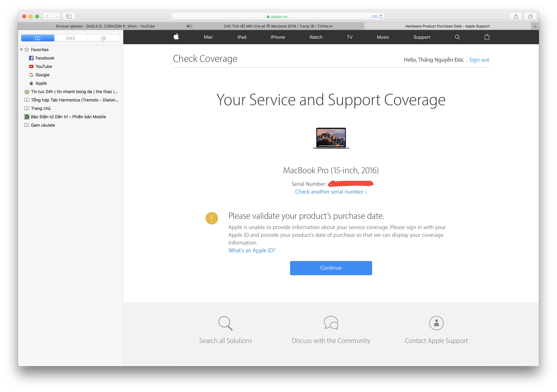557x392 pixels.
Task: Click the Apple Inc. address bar
Action: tap(278, 16)
